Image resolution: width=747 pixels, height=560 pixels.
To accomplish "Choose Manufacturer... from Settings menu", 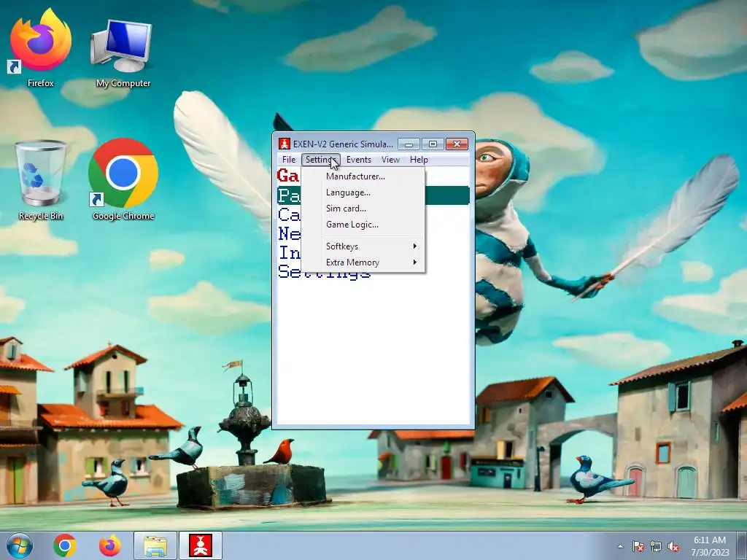I will click(363, 176).
